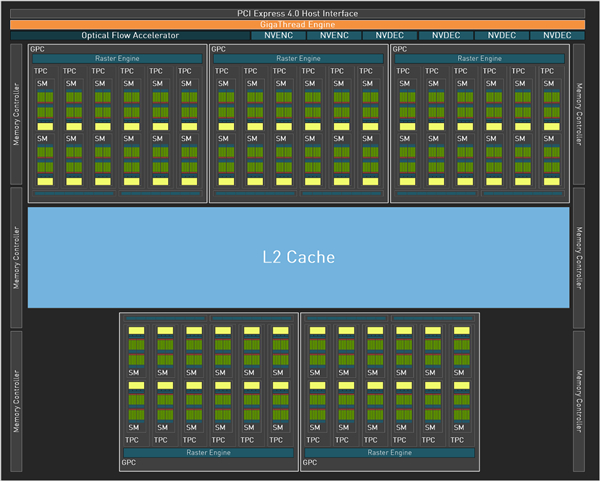Select the NVENC block adjacent to NVDEC

coord(334,36)
